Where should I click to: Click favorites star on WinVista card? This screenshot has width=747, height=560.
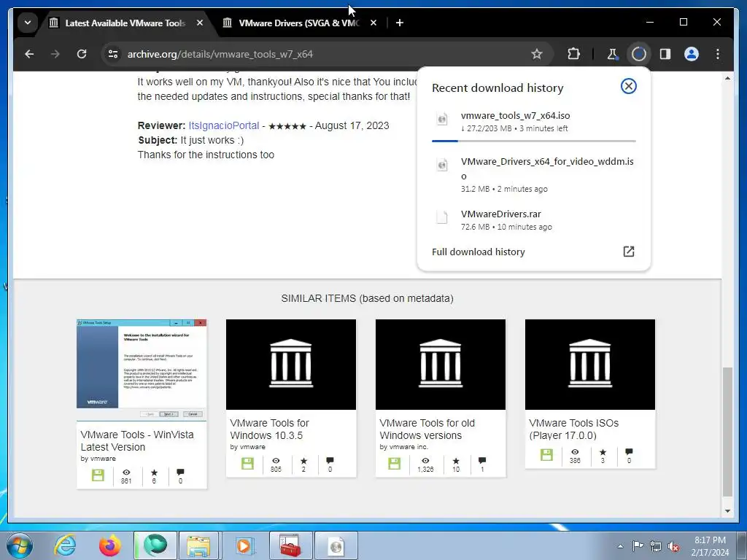tap(154, 472)
